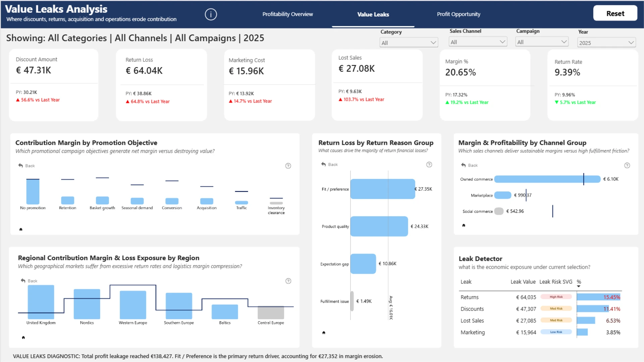
Task: Select the Return Rate 9.39% card
Action: (593, 85)
